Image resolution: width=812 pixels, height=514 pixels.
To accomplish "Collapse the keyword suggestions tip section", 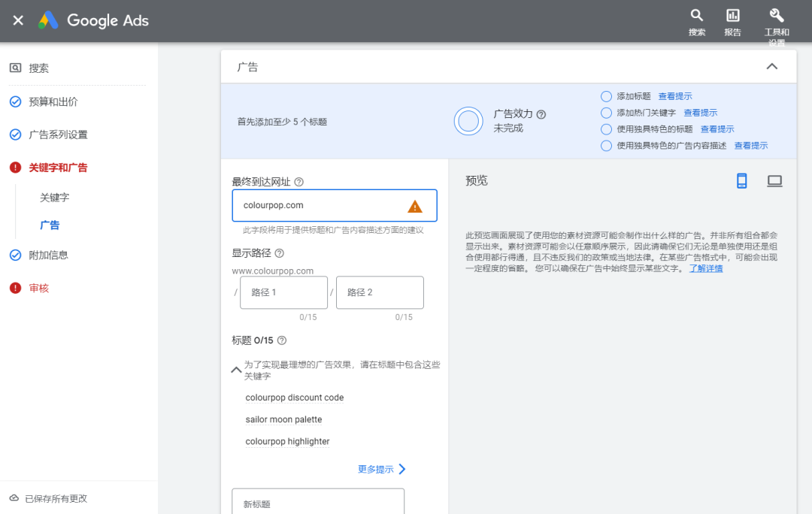I will click(236, 370).
